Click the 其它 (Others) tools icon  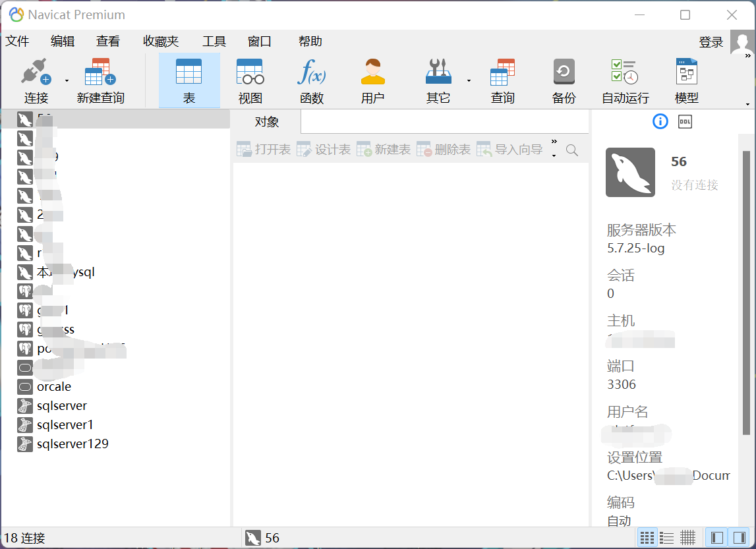[438, 72]
